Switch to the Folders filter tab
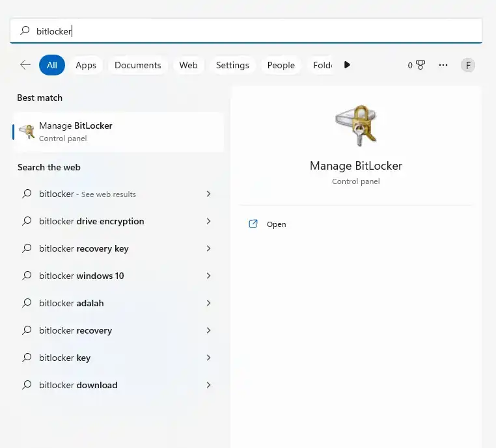The image size is (496, 448). [x=322, y=65]
